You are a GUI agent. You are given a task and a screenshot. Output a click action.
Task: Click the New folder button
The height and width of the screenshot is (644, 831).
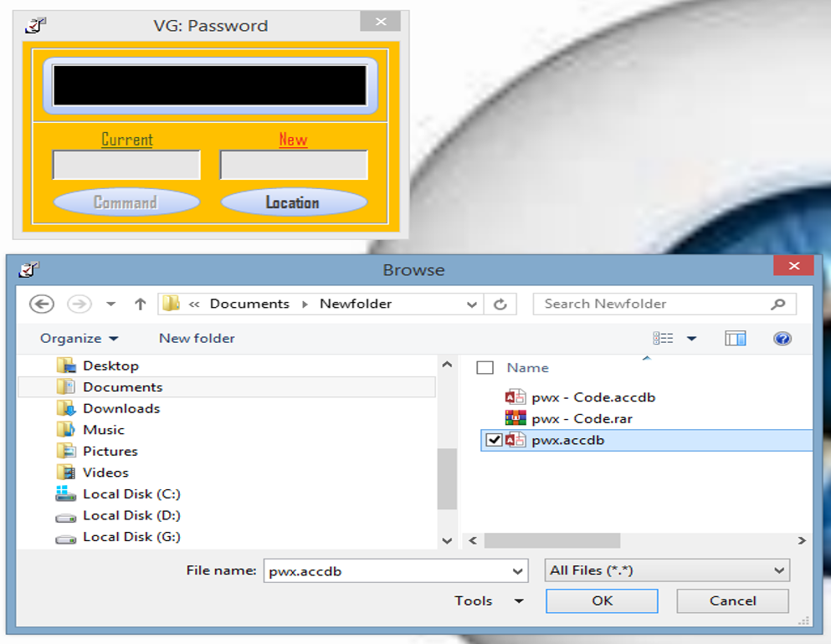pyautogui.click(x=197, y=339)
